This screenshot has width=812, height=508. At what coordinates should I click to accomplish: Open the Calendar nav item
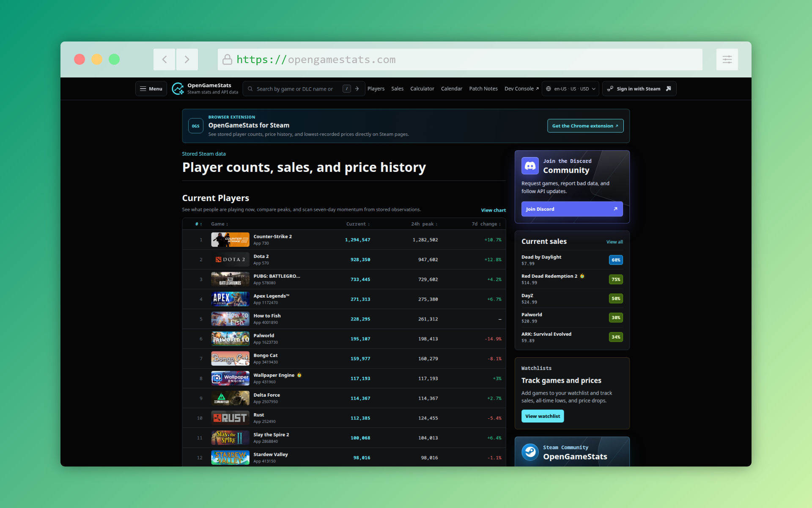pyautogui.click(x=452, y=89)
